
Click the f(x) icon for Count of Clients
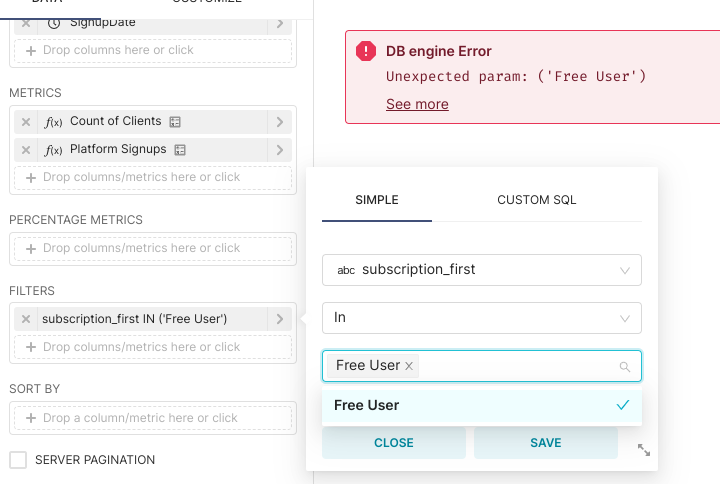coord(53,122)
